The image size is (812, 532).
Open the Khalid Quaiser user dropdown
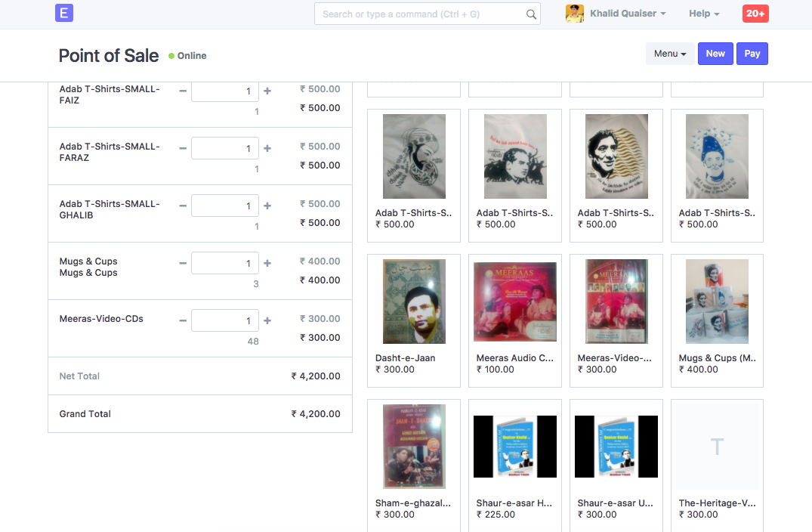[x=628, y=14]
